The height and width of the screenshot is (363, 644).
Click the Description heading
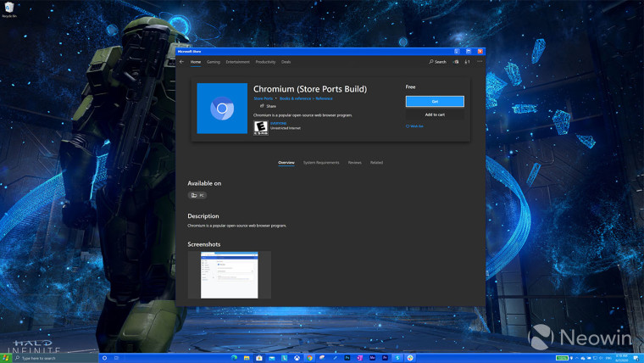203,215
